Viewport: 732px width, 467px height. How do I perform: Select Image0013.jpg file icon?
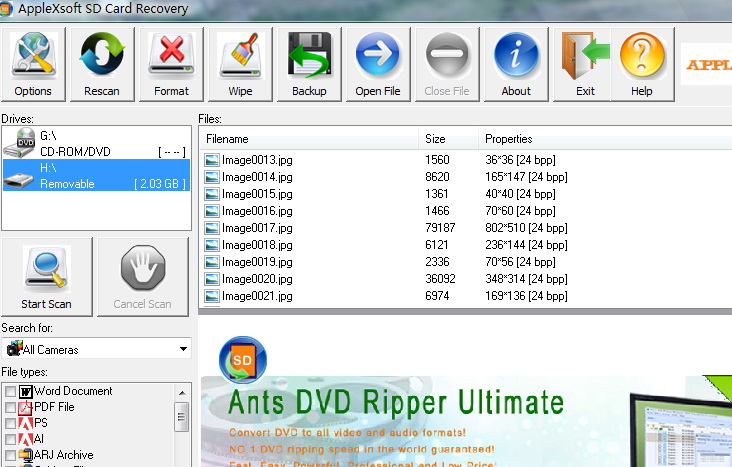(211, 160)
